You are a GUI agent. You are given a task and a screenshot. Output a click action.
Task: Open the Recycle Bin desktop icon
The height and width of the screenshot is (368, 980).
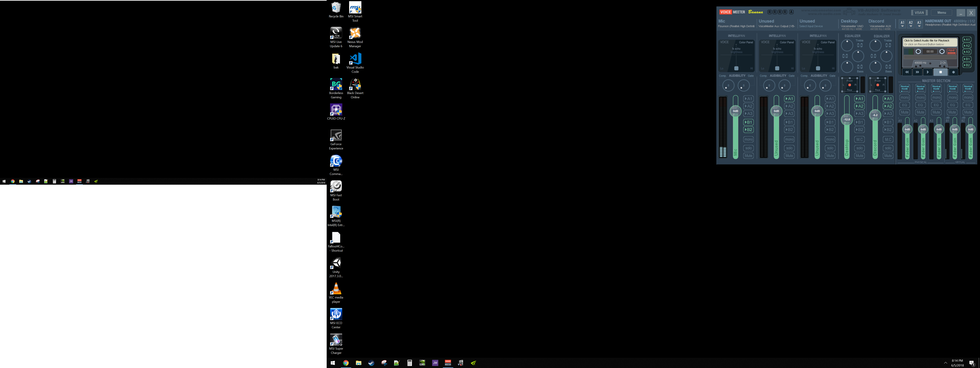pos(336,10)
